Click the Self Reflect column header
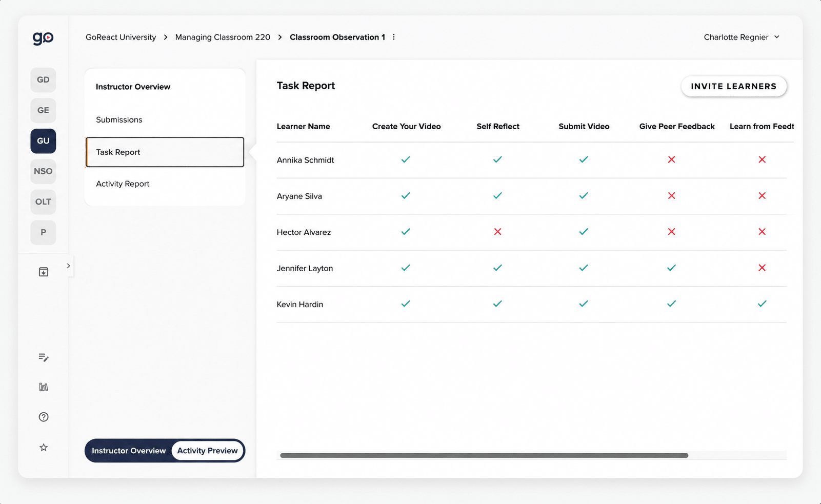This screenshot has height=504, width=821. [x=497, y=126]
